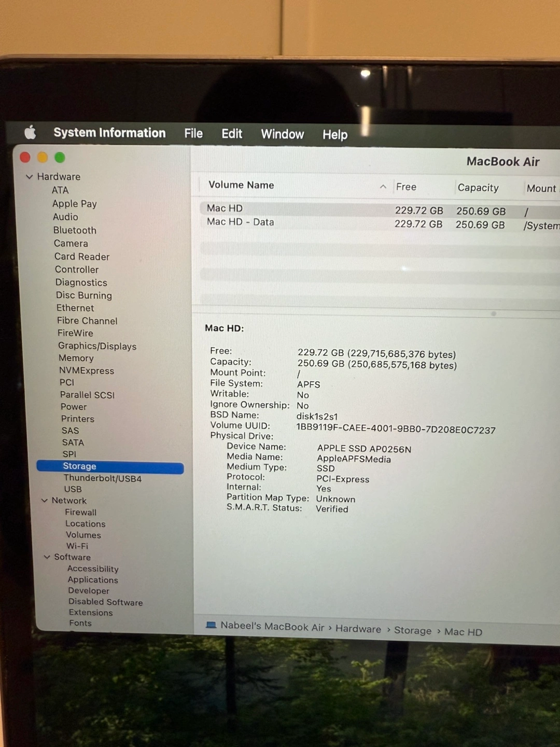Select ATA in the sidebar
560x747 pixels.
point(60,190)
